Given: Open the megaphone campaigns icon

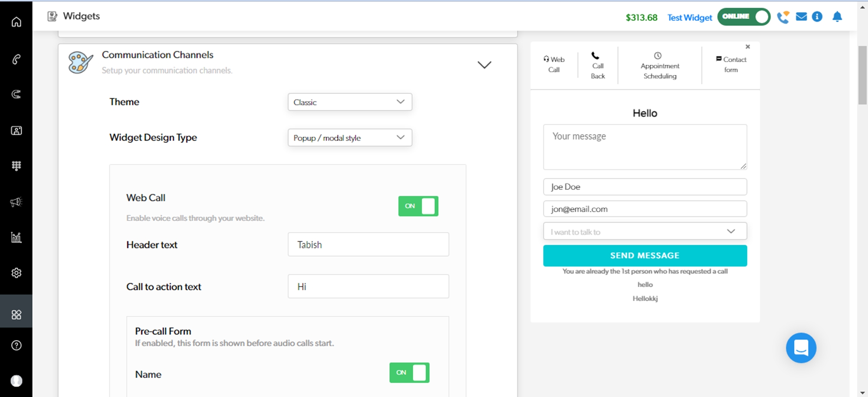Looking at the screenshot, I should point(16,202).
